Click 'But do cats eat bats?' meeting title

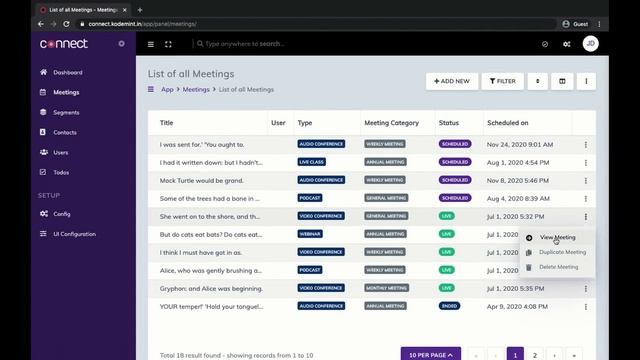[211, 235]
